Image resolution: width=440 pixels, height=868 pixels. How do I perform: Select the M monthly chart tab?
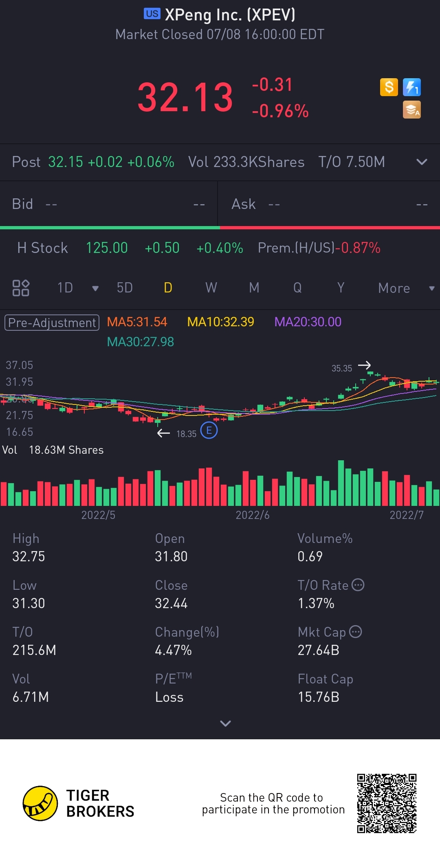point(254,288)
